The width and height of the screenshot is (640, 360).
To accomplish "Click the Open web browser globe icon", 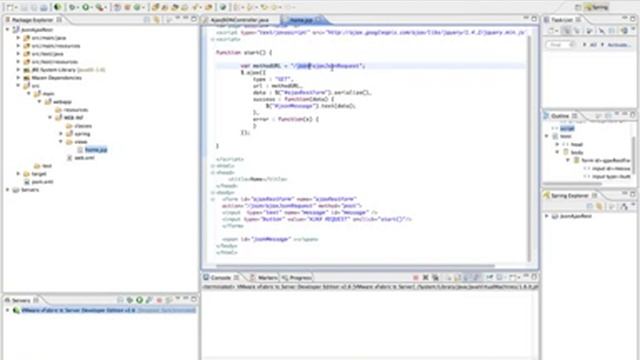I will [223, 7].
